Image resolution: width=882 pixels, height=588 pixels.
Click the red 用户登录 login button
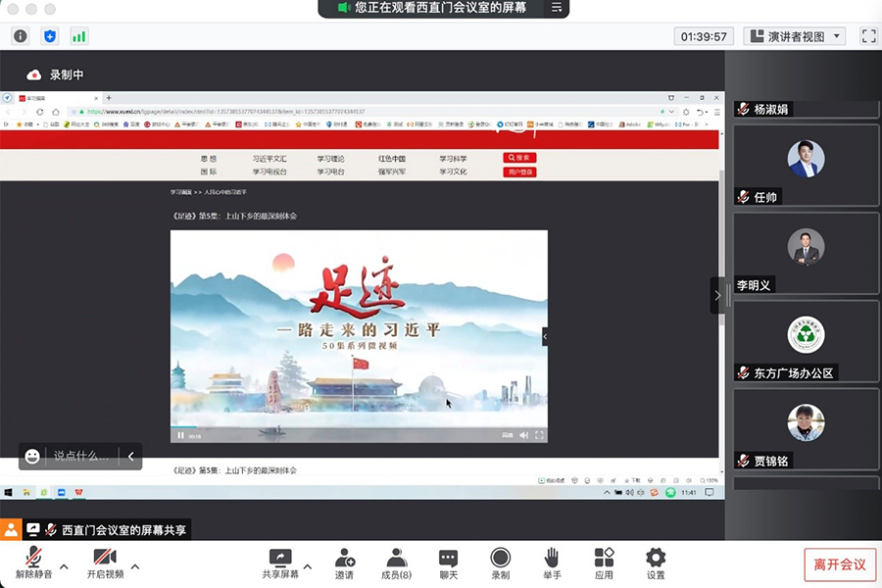click(x=519, y=171)
